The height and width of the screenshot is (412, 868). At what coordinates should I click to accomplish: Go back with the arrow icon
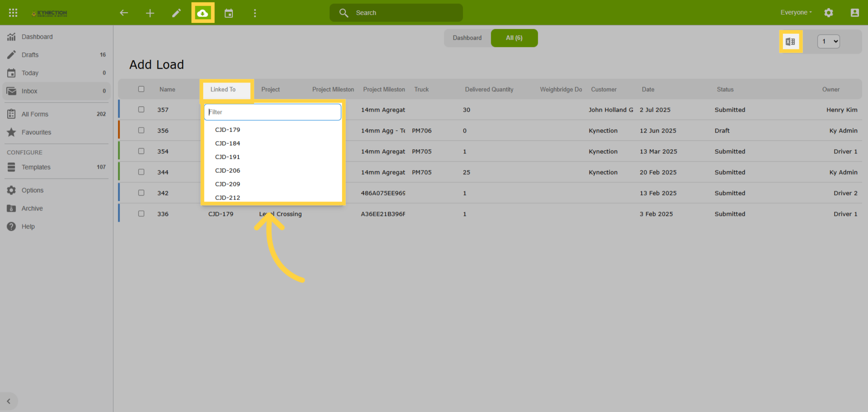point(124,13)
